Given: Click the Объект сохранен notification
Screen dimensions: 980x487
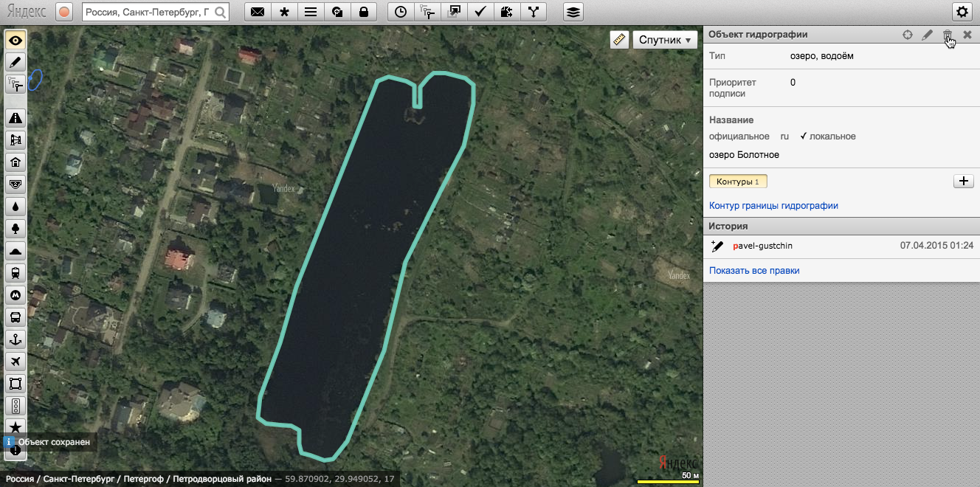Looking at the screenshot, I should tap(49, 443).
